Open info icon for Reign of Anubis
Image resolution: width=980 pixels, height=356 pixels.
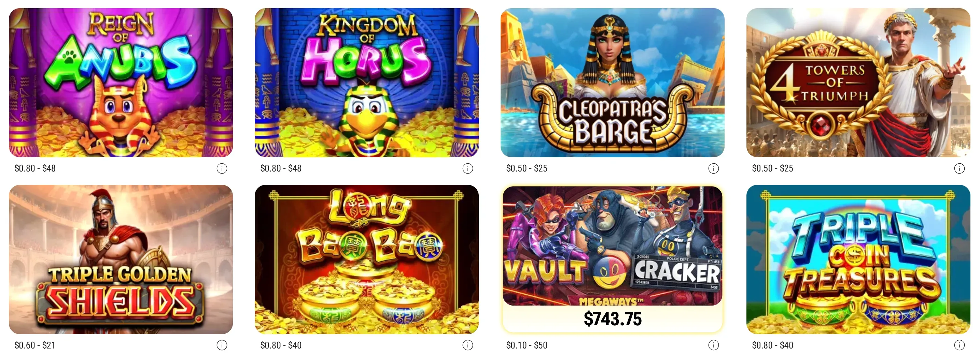[x=222, y=168]
